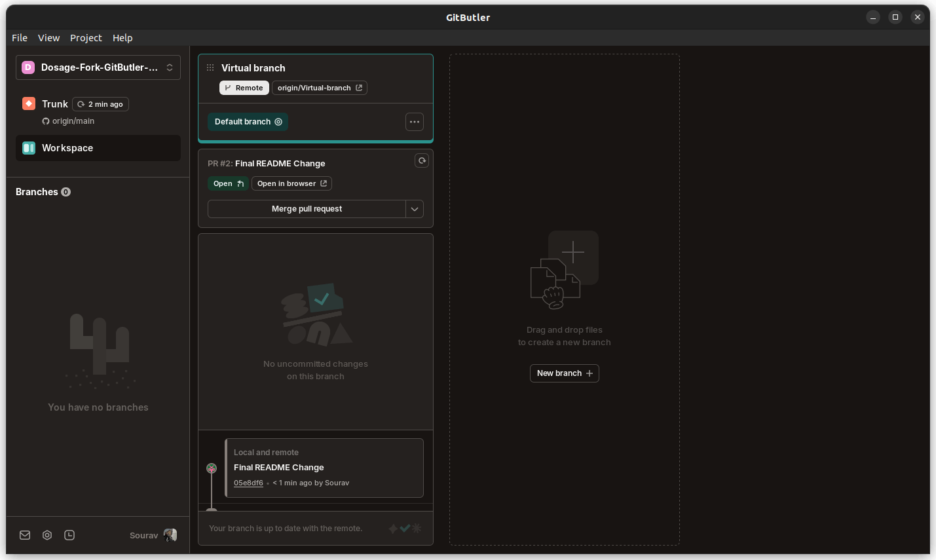The image size is (936, 560).
Task: Toggle the Default branch setting
Action: coord(278,121)
